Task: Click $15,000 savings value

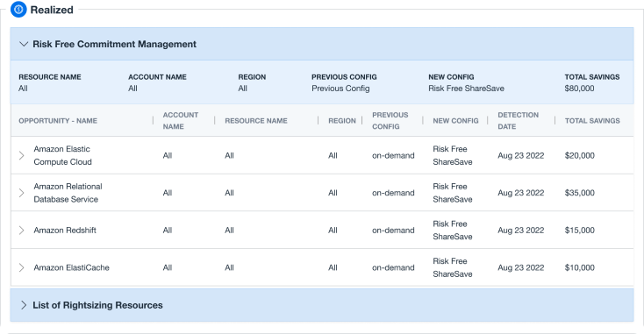Action: [580, 231]
